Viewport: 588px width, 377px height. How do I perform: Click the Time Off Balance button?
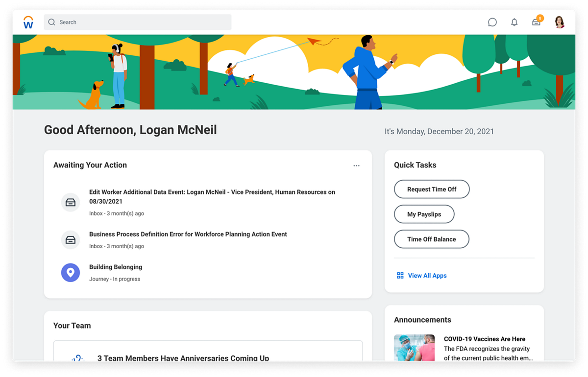[x=431, y=239]
